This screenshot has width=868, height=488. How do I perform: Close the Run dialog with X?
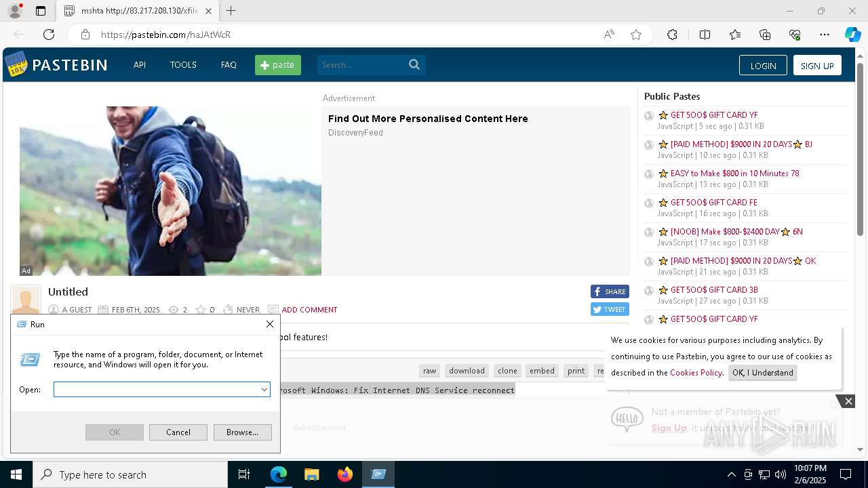pyautogui.click(x=269, y=325)
